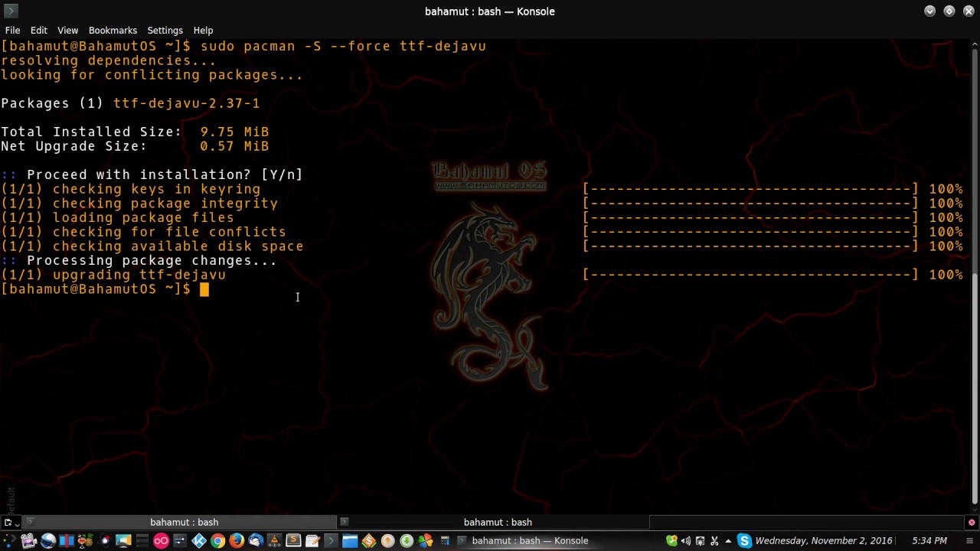This screenshot has height=551, width=980.
Task: Open the dark stacked panels icon in taskbar
Action: 142,541
